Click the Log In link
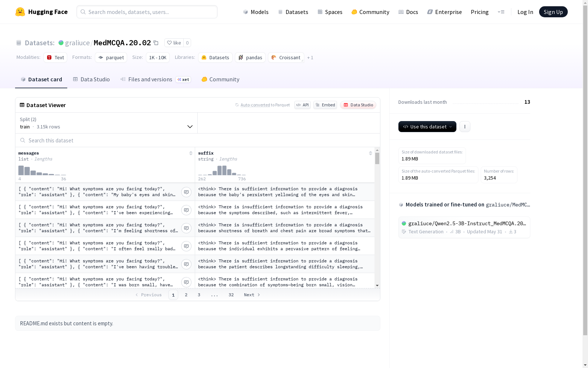Image resolution: width=588 pixels, height=368 pixels. pos(525,12)
